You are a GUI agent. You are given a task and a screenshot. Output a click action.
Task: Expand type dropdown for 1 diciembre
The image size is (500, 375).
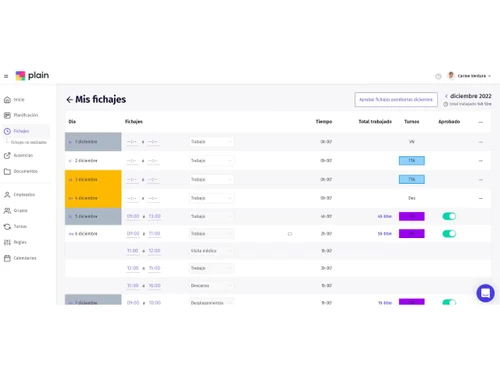point(211,142)
